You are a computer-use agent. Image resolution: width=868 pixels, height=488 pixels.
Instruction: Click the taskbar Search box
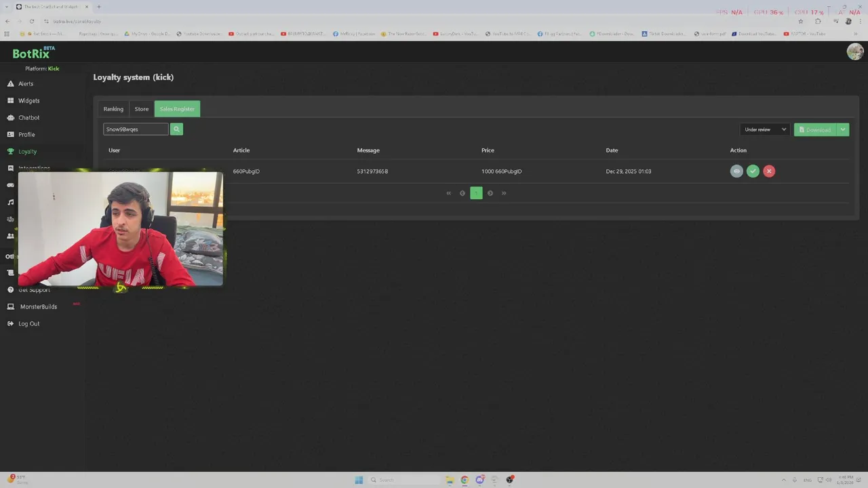click(405, 480)
